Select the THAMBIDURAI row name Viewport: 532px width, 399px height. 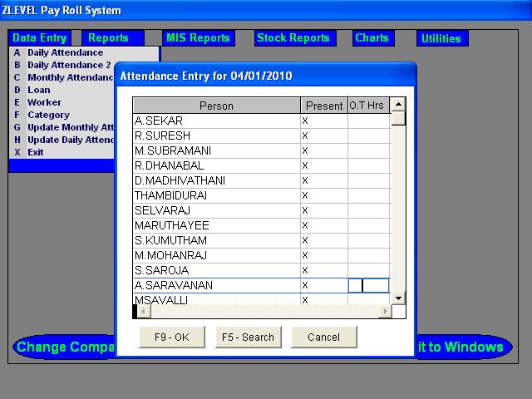[170, 195]
